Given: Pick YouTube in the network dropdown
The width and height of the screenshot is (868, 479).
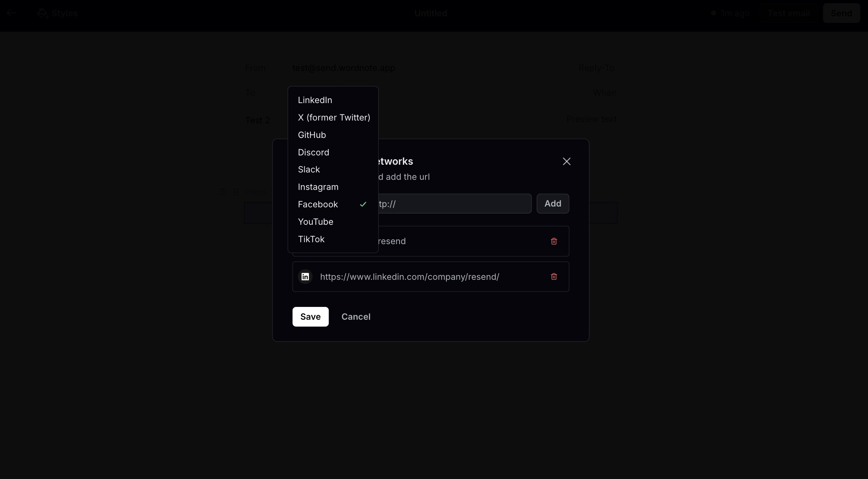Looking at the screenshot, I should 315,222.
